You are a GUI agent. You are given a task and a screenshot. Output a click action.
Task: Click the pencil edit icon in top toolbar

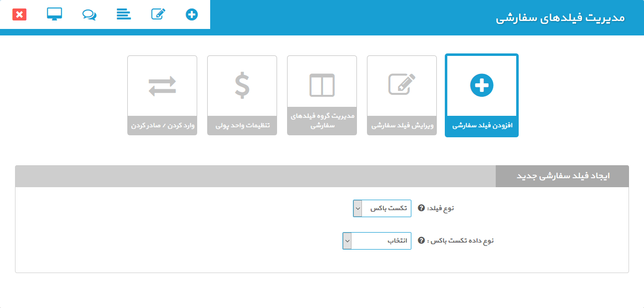[x=158, y=14]
